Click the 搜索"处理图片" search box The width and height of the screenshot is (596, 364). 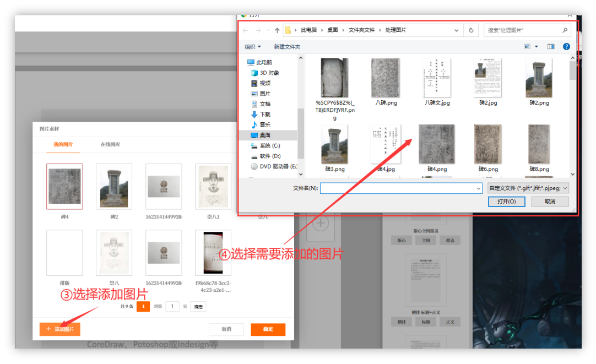[x=528, y=30]
